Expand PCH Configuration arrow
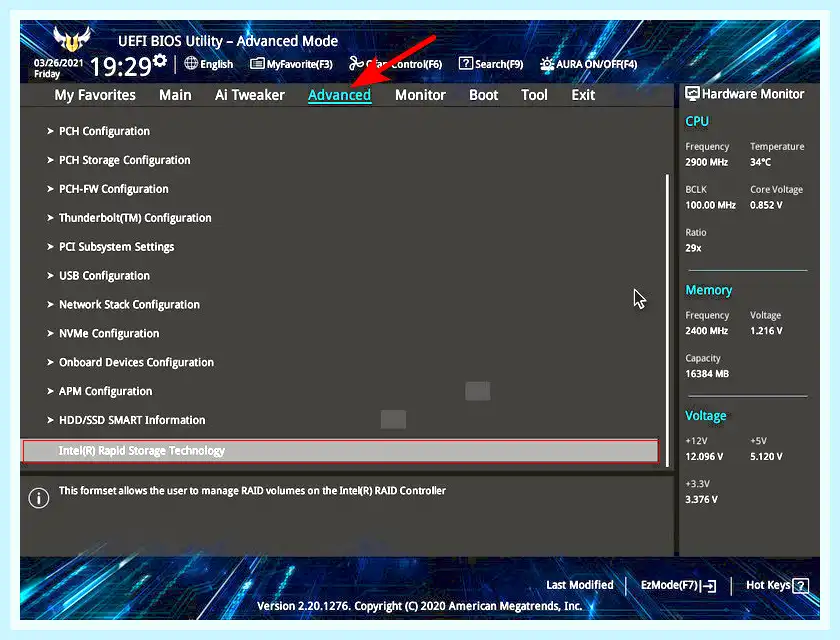This screenshot has height=640, width=840. click(x=50, y=131)
